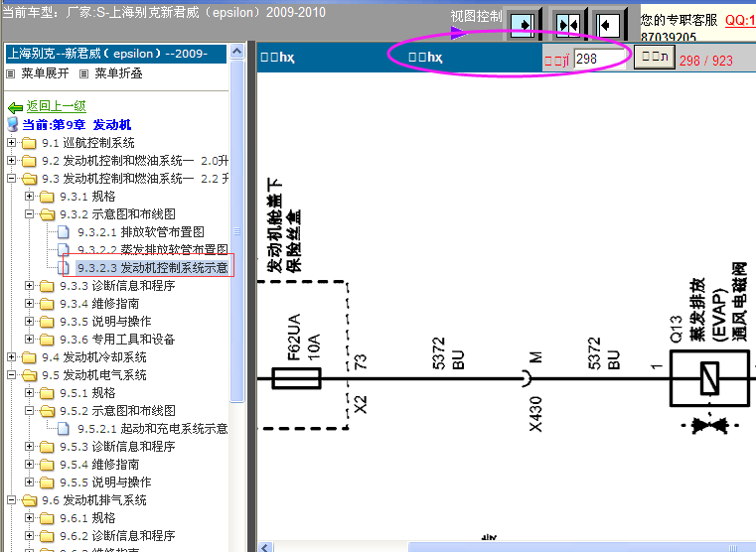Screen dimensions: 756x552
Task: Open 9.3.2.2 蒸发排放软管布置图 document
Action: point(153,249)
